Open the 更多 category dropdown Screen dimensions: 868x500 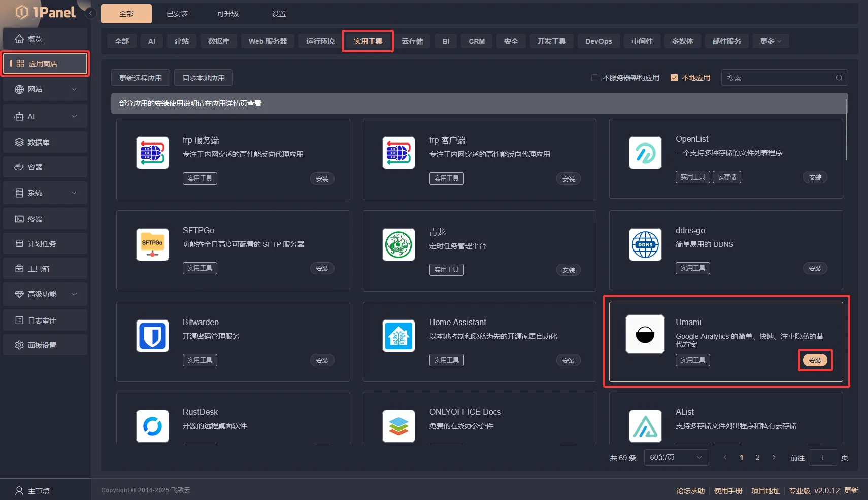tap(771, 41)
